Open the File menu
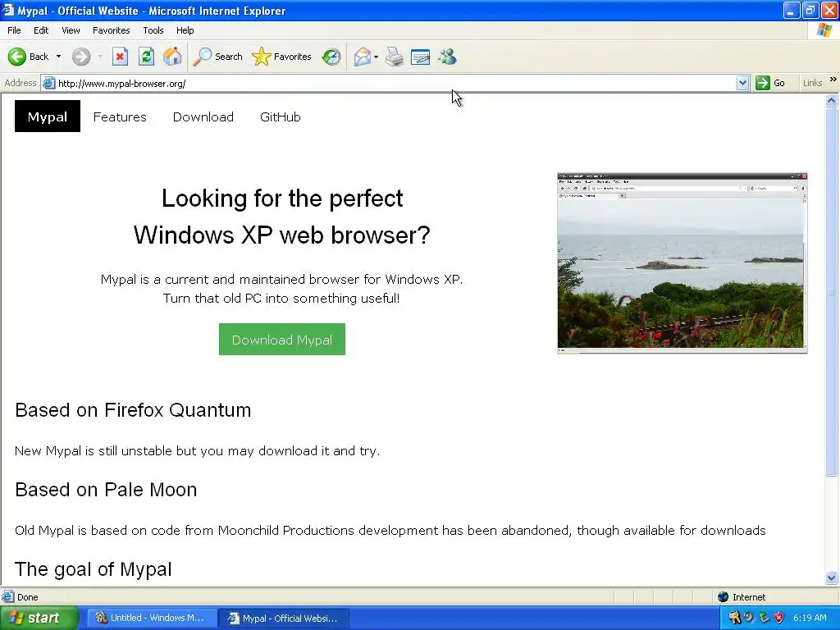The width and height of the screenshot is (840, 630). coord(14,30)
